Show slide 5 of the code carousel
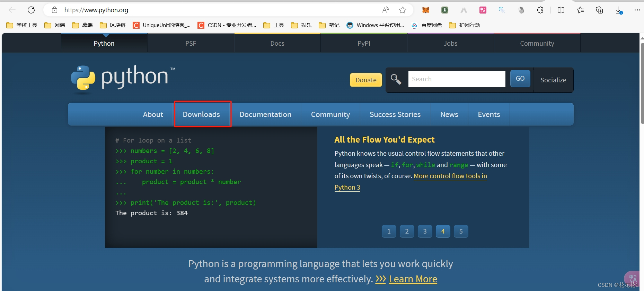 tap(461, 231)
